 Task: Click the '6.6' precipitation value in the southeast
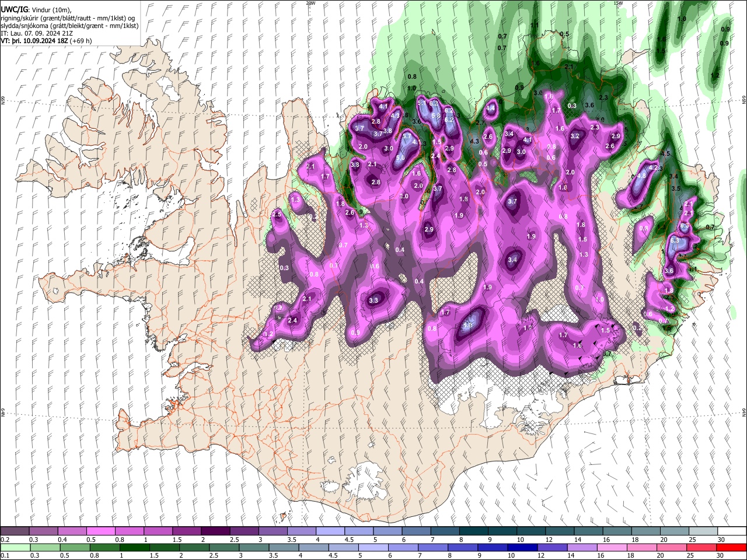(648, 314)
